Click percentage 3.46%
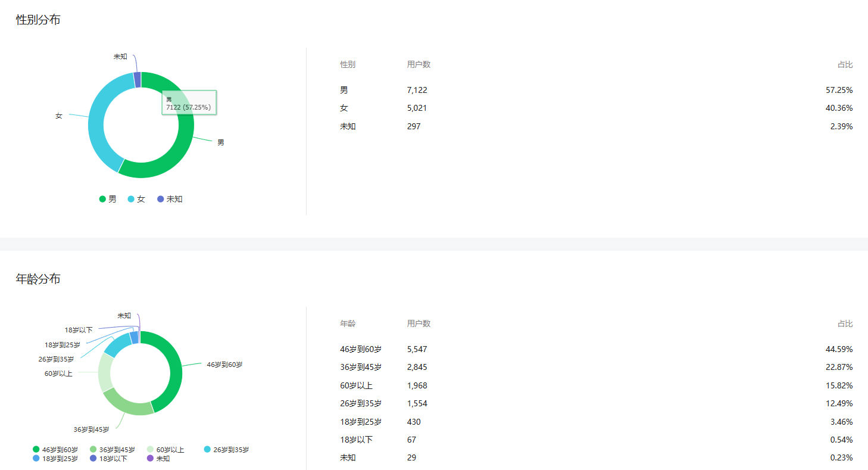 click(x=842, y=422)
